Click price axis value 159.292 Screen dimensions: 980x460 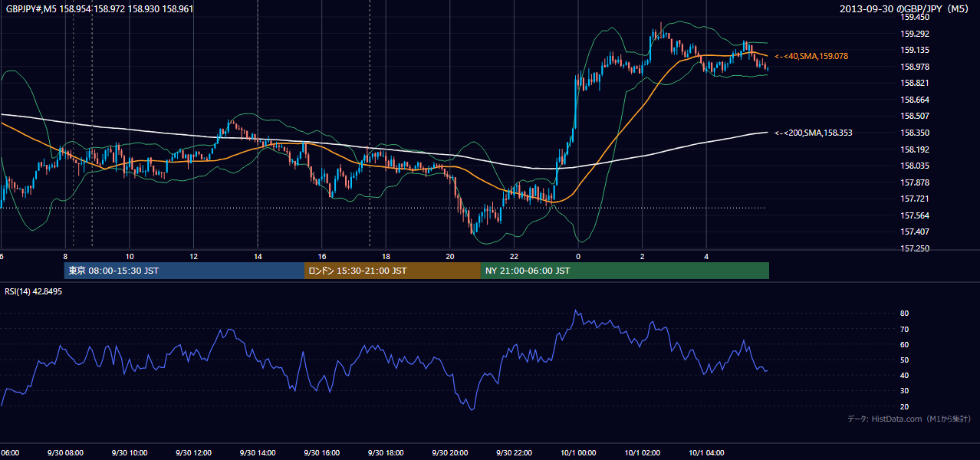(x=916, y=34)
